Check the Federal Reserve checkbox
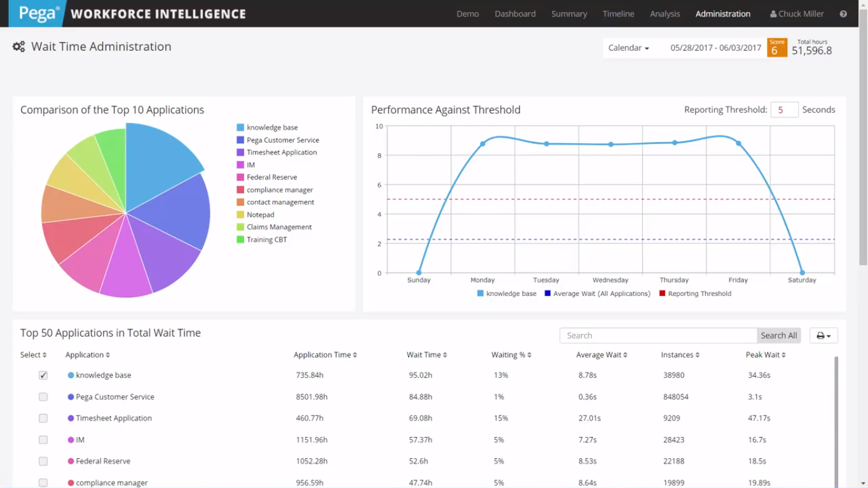This screenshot has width=868, height=488. pos(43,461)
